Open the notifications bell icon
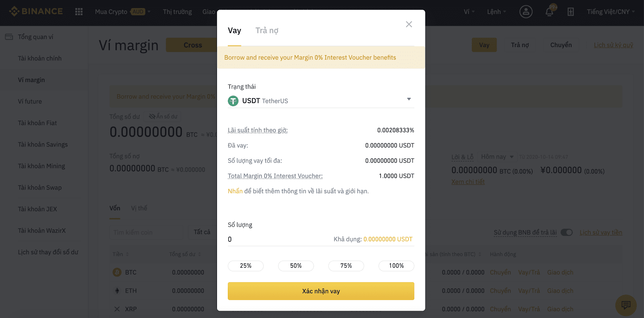 (550, 11)
